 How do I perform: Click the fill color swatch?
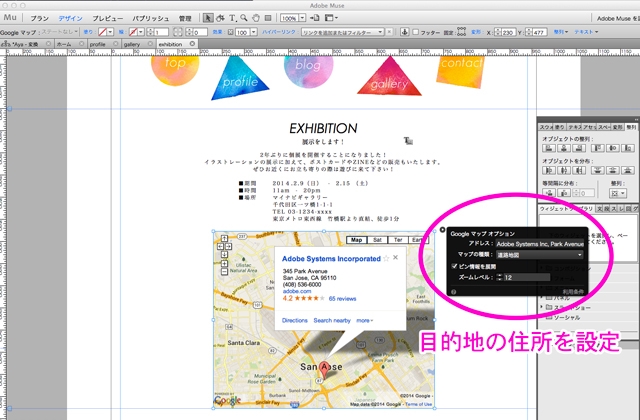(102, 32)
